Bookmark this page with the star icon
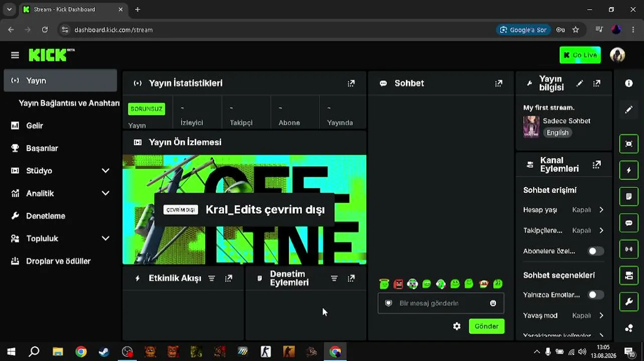Image resolution: width=644 pixels, height=361 pixels. (576, 30)
